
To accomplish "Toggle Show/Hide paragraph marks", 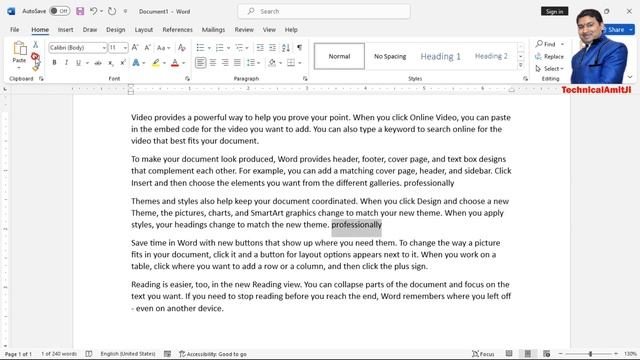I will [x=300, y=48].
